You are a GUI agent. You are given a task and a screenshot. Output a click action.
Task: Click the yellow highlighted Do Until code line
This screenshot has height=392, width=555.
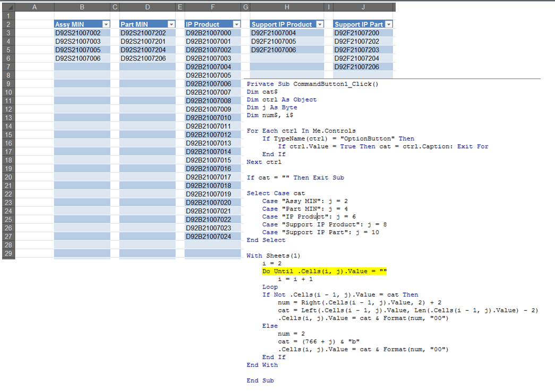tap(325, 271)
